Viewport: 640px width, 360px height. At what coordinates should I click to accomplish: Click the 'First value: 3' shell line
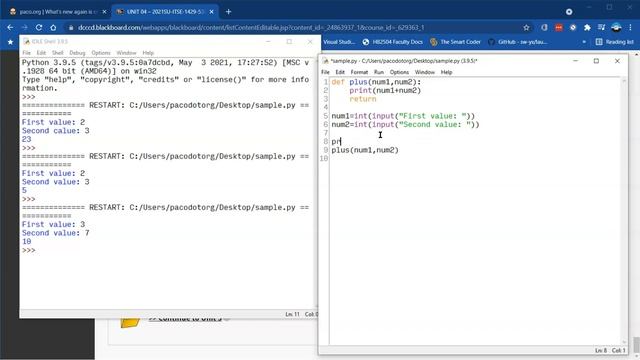(53, 224)
